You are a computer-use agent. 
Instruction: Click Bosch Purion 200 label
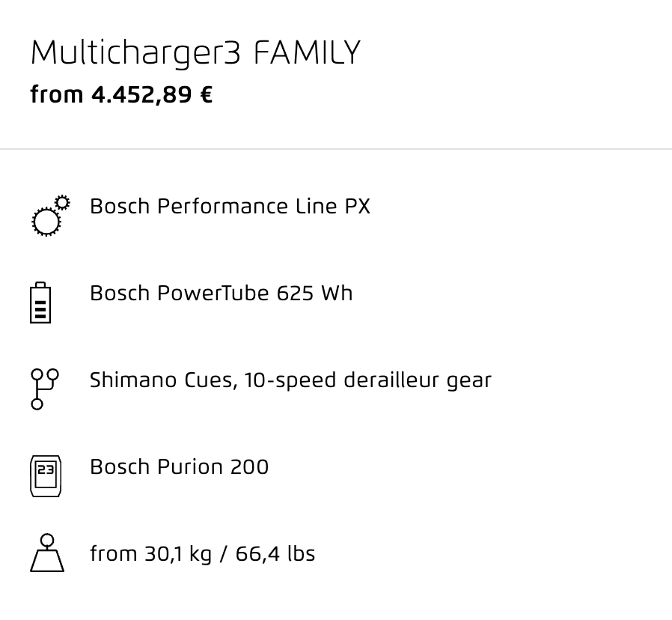[179, 466]
